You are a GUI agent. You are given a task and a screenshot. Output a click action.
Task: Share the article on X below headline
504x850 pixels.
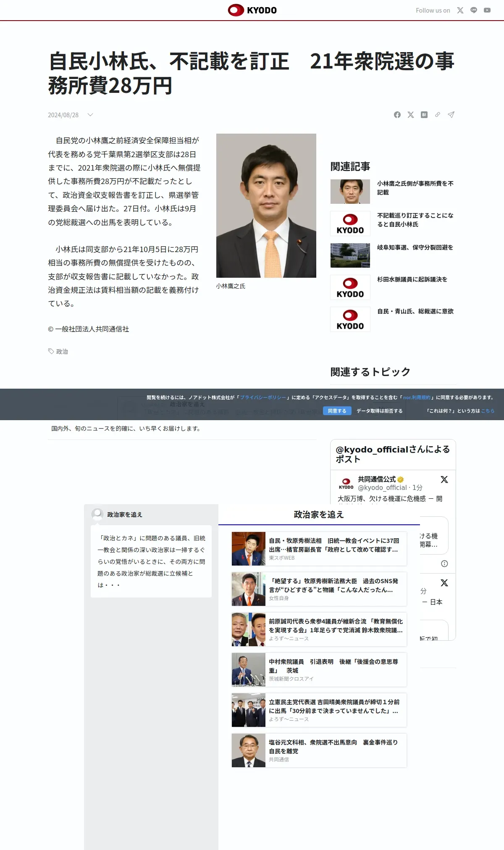click(411, 115)
